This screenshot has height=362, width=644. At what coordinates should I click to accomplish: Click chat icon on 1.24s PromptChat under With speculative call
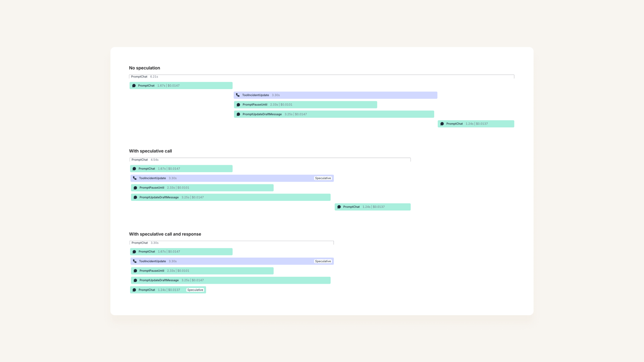point(339,207)
